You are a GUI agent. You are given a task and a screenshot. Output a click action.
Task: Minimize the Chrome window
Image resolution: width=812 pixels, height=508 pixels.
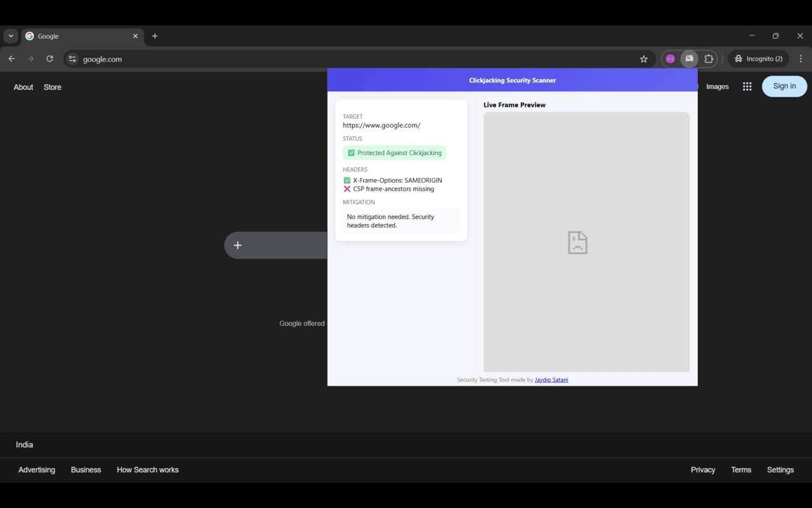[752, 36]
